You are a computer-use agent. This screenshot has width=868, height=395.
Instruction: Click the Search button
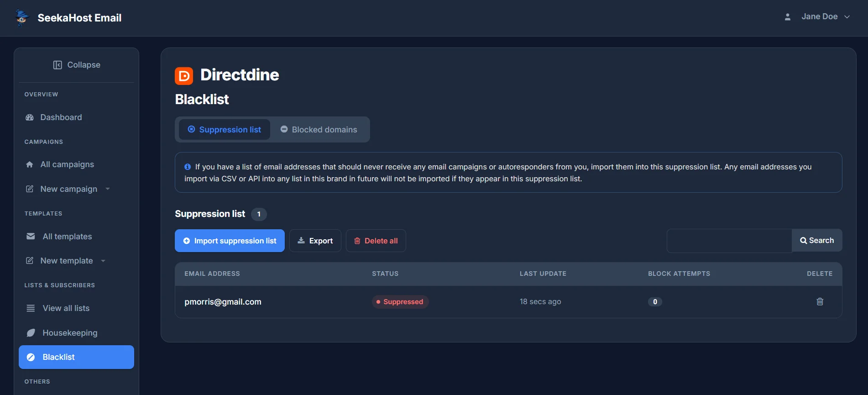[x=817, y=241]
